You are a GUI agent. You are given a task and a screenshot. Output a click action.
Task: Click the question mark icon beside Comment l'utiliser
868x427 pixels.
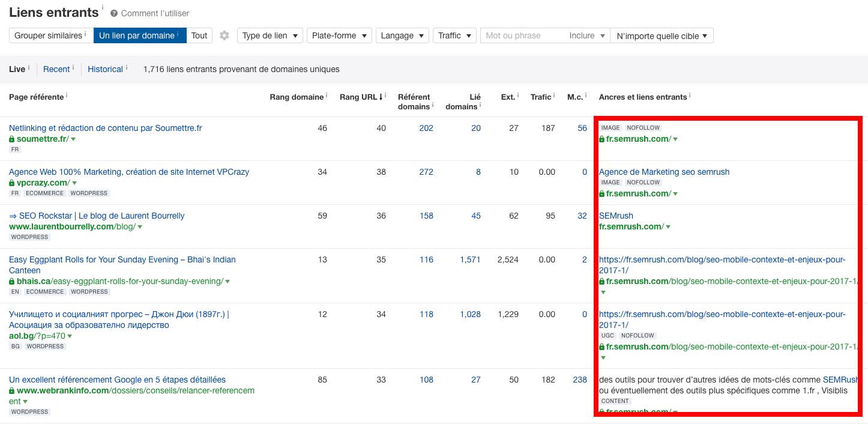pos(114,13)
